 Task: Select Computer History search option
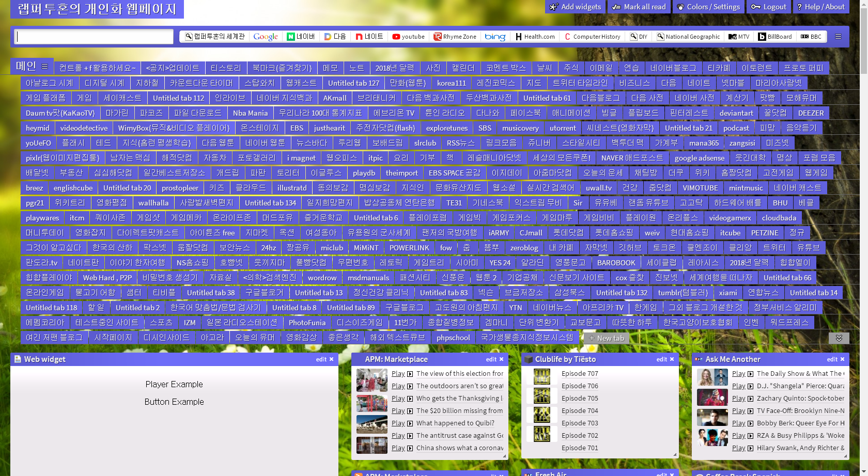coord(593,37)
